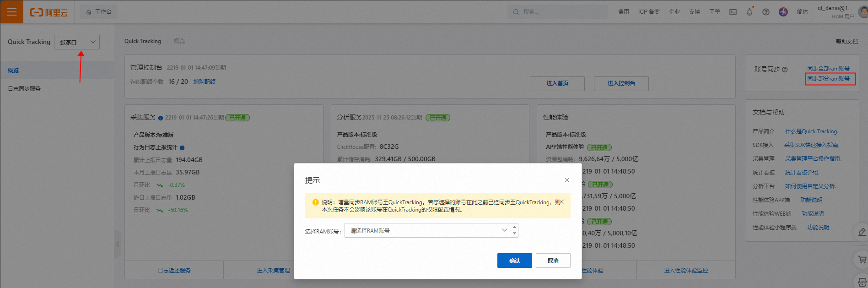Viewport: 868px width, 288px height.
Task: Open 功能说明 for 性能体验小程序端
Action: [x=818, y=228]
